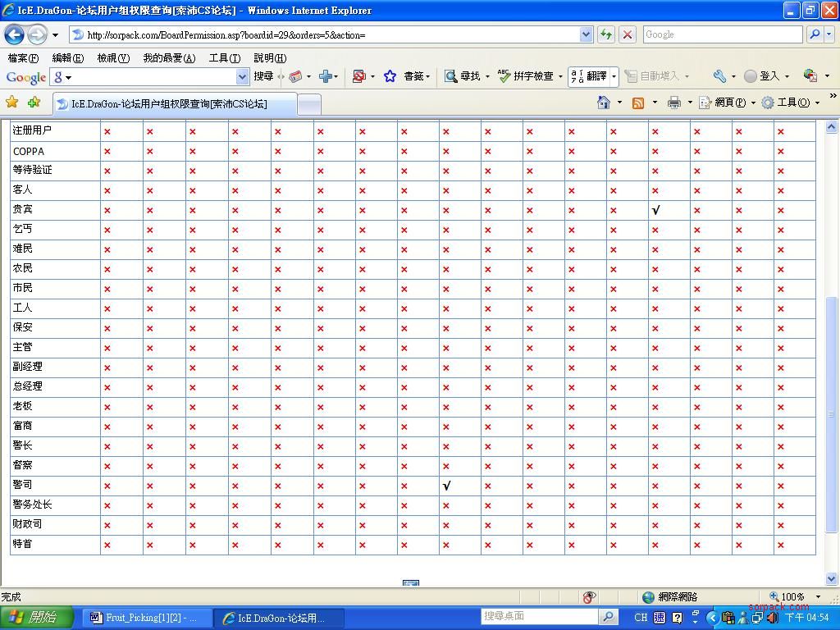
Task: Open the 我的最愛 menu
Action: 168,58
